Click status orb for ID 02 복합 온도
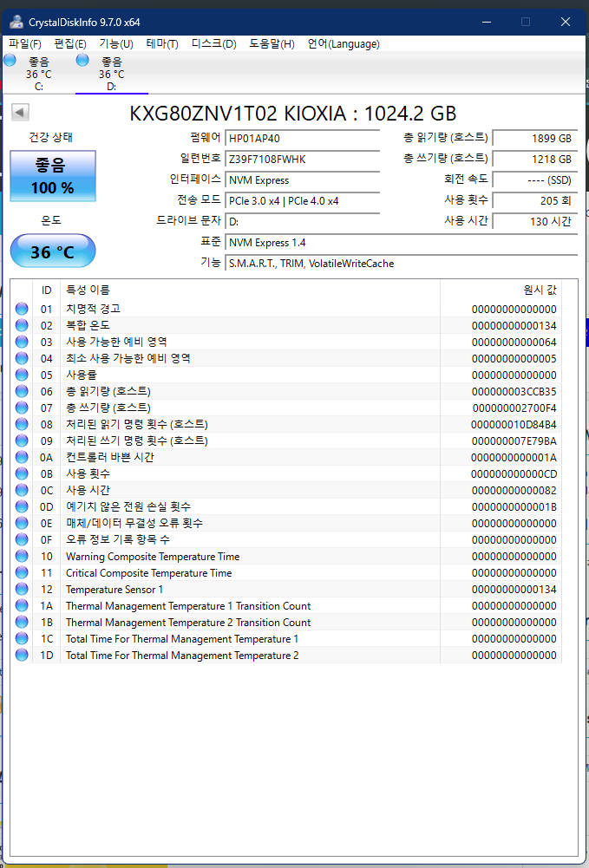 coord(22,325)
